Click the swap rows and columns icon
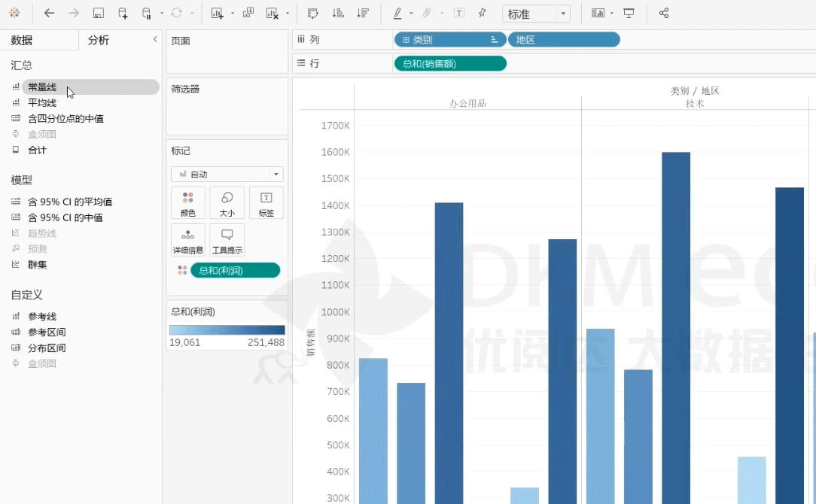 [x=313, y=14]
